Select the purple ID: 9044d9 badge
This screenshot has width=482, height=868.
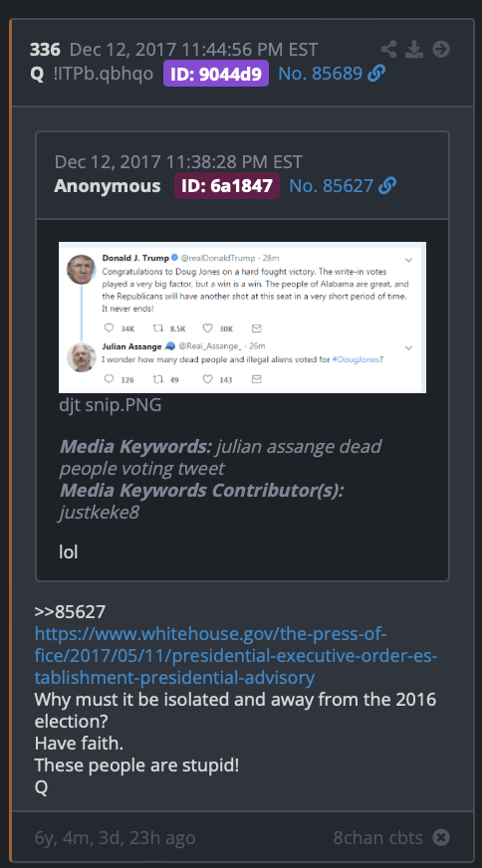pos(216,73)
